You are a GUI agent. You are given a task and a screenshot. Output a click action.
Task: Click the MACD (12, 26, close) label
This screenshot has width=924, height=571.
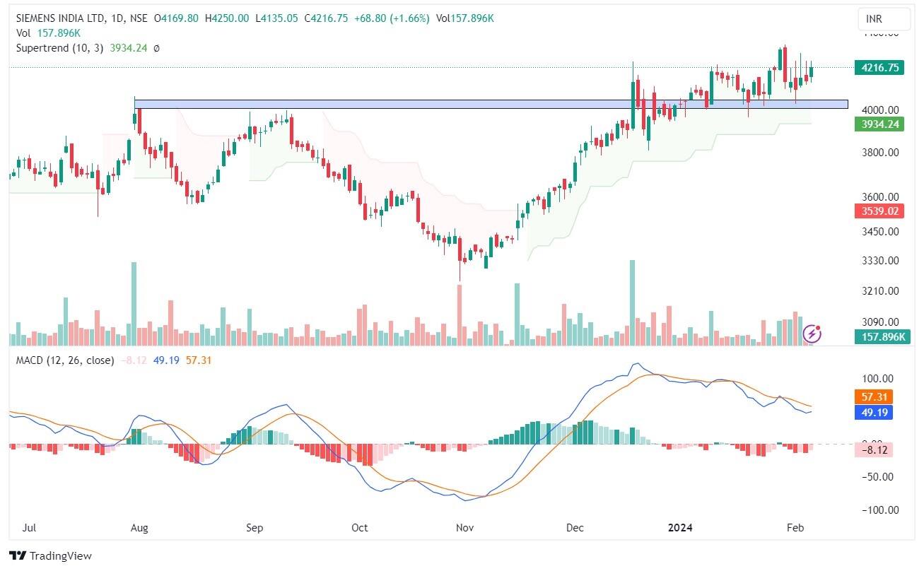(65, 360)
